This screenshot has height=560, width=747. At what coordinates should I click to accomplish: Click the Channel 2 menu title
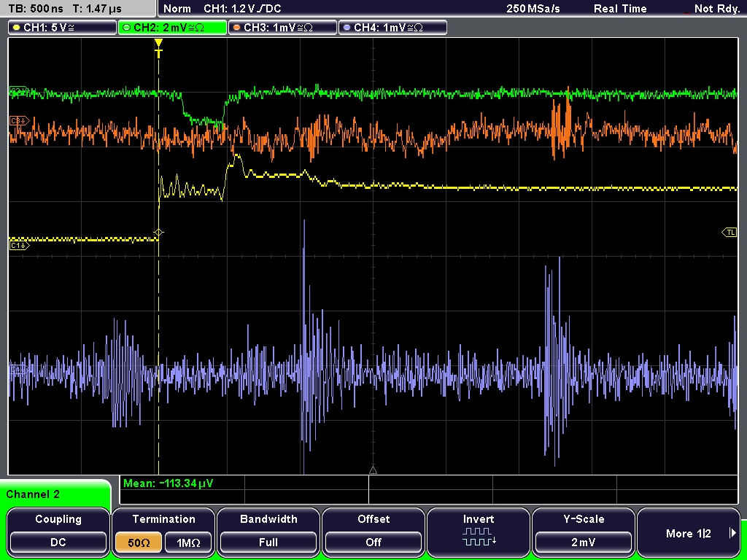33,494
